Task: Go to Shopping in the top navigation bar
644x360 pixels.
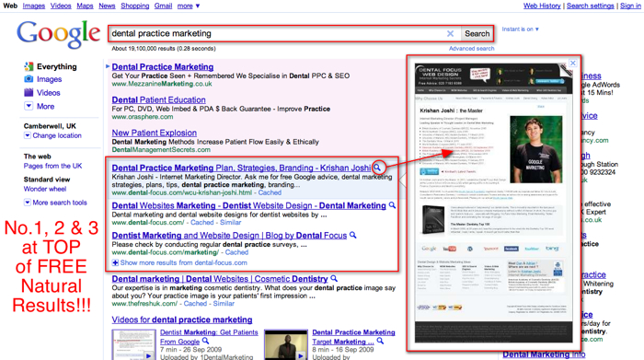Action: 134,6
